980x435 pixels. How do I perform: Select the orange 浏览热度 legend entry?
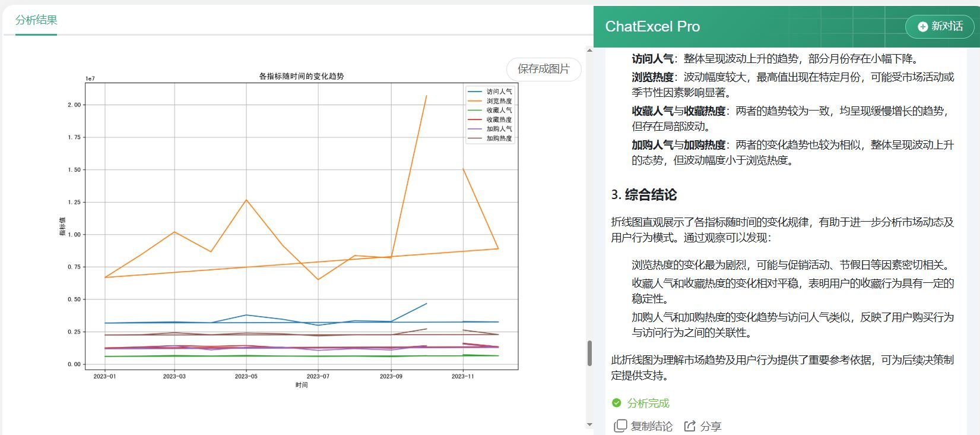[499, 101]
